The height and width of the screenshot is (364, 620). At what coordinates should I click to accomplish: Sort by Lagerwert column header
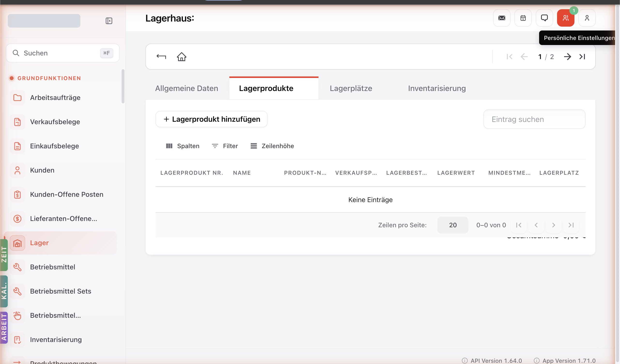click(456, 173)
